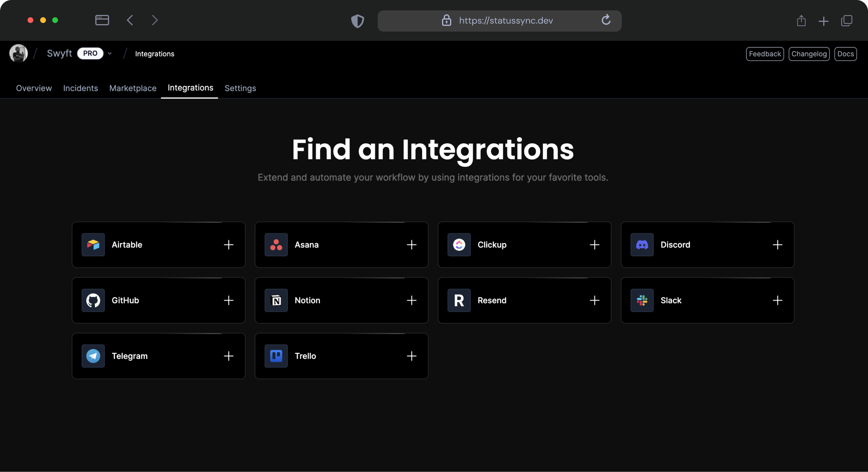Viewport: 868px width, 472px height.
Task: Click the Trello logo icon
Action: click(x=276, y=356)
